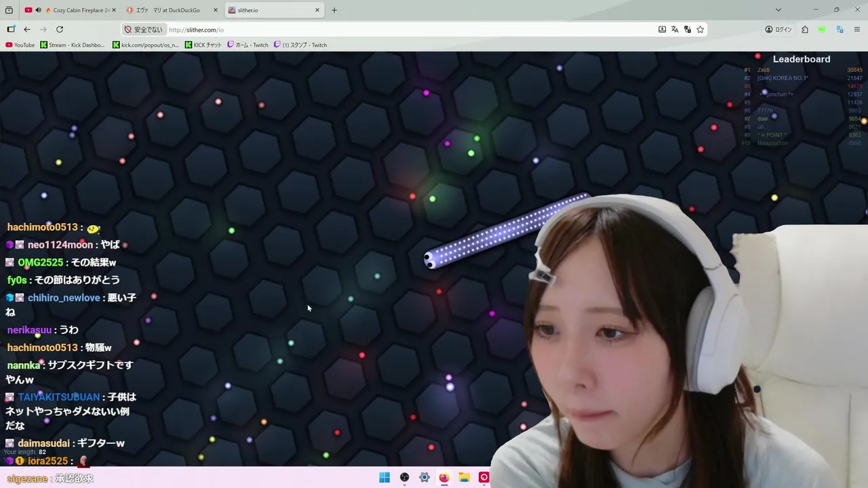Open Settings gear from the taskbar
This screenshot has height=488, width=868.
point(424,477)
